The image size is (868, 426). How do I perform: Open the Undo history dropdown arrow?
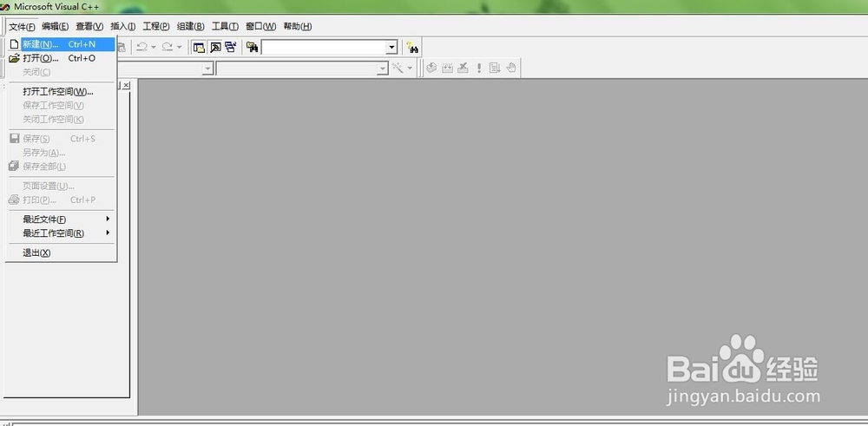pyautogui.click(x=154, y=48)
